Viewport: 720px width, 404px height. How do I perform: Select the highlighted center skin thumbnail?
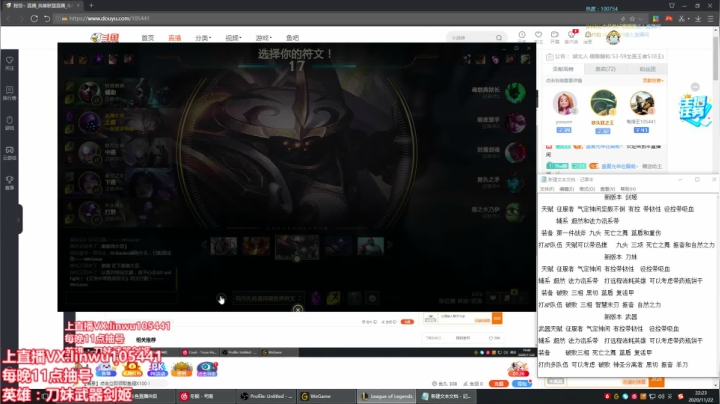pos(297,247)
